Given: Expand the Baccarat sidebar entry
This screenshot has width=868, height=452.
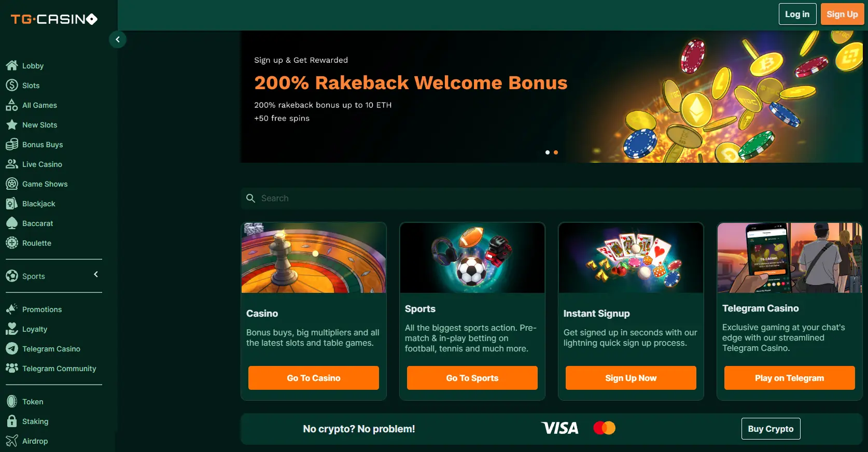Looking at the screenshot, I should coord(37,223).
